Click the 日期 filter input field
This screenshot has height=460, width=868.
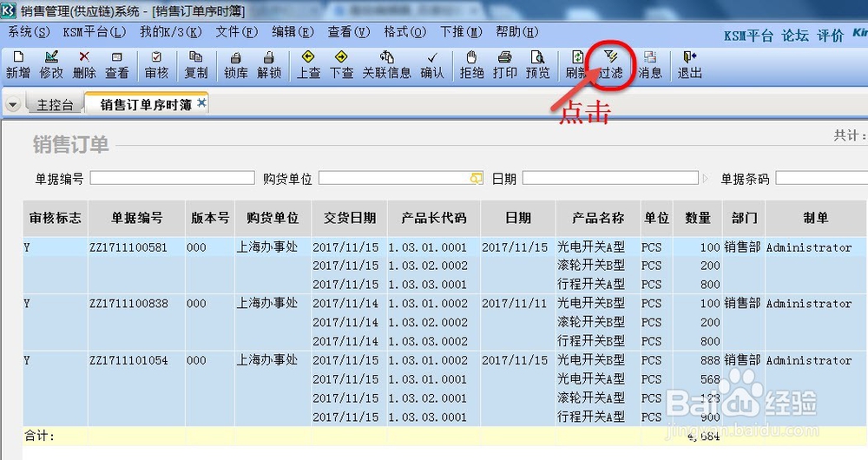pos(610,178)
